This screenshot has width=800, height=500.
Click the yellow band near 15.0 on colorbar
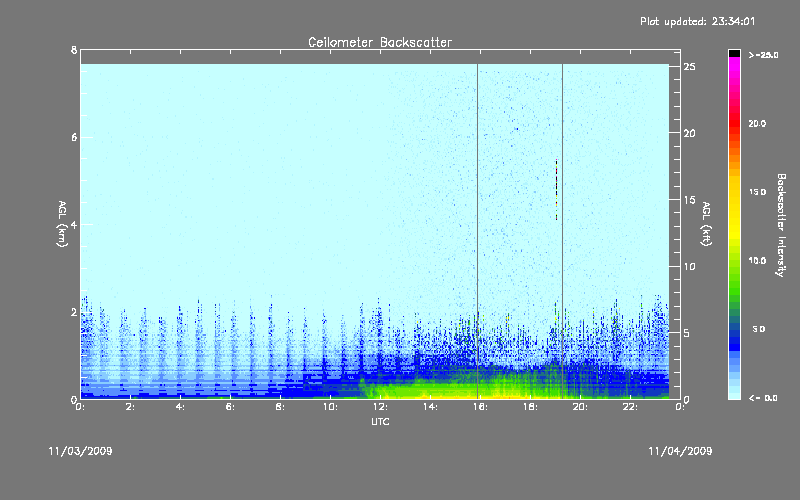pyautogui.click(x=734, y=194)
